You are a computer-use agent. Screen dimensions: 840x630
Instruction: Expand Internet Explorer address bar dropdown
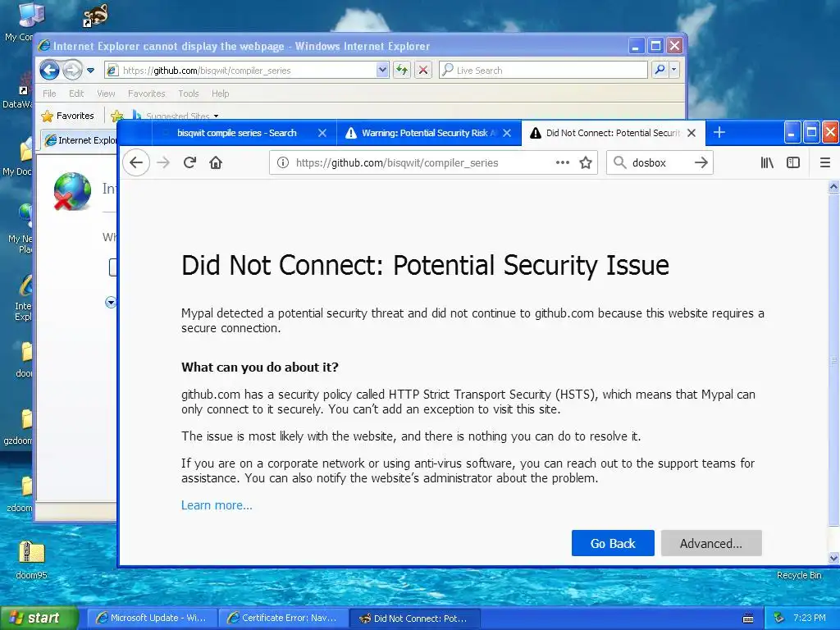click(382, 70)
